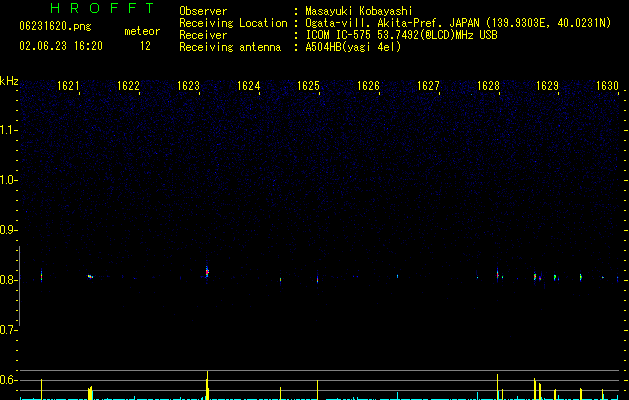Click the bright meteor echo just after 1623
Image resolution: width=629 pixels, height=400 pixels.
tap(207, 272)
